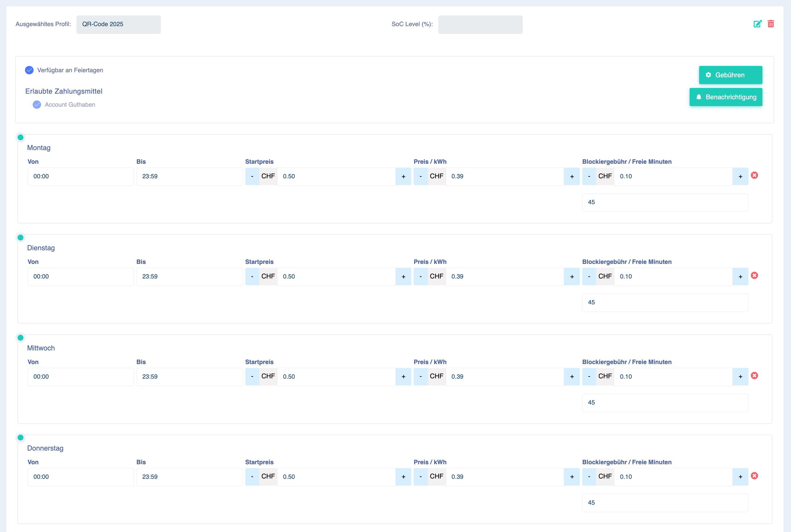
Task: Click the Donnerstag free minutes field
Action: point(665,503)
